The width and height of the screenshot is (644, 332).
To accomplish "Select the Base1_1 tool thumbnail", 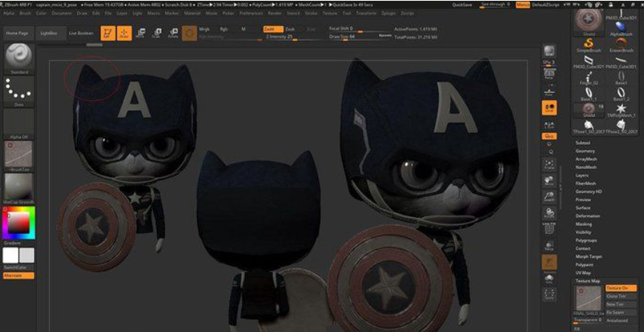I will tap(588, 94).
